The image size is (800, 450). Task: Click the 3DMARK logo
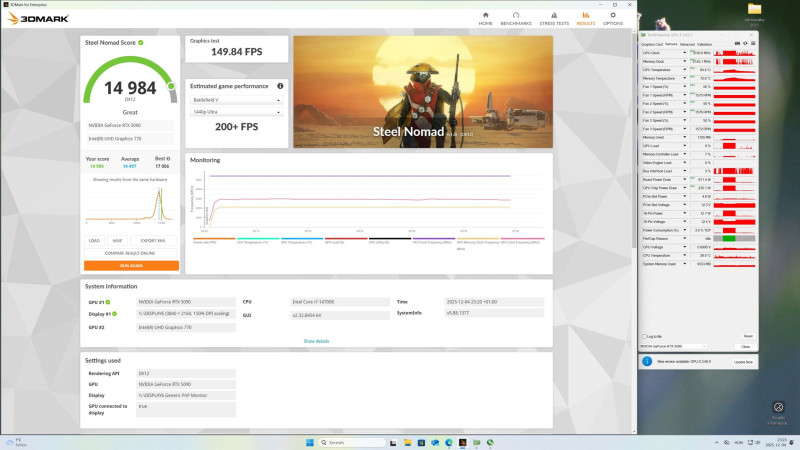click(x=38, y=19)
